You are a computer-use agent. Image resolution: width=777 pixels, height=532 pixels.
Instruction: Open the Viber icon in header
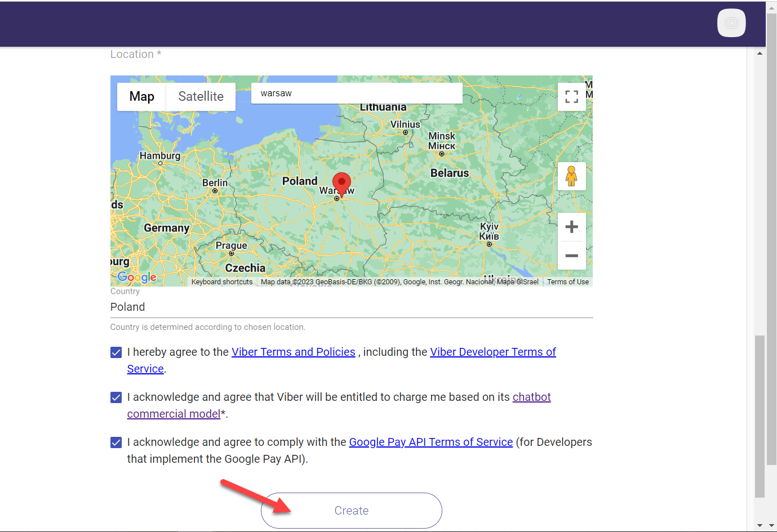point(731,23)
